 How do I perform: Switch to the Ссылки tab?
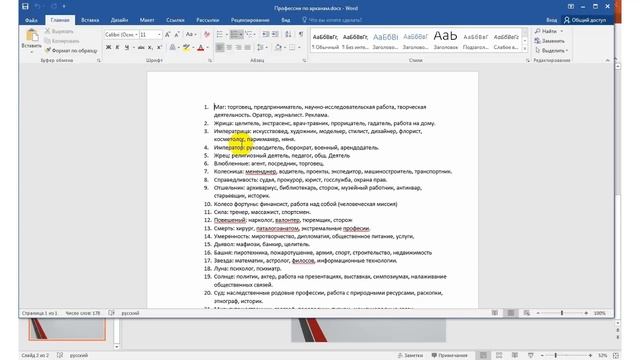[x=175, y=20]
